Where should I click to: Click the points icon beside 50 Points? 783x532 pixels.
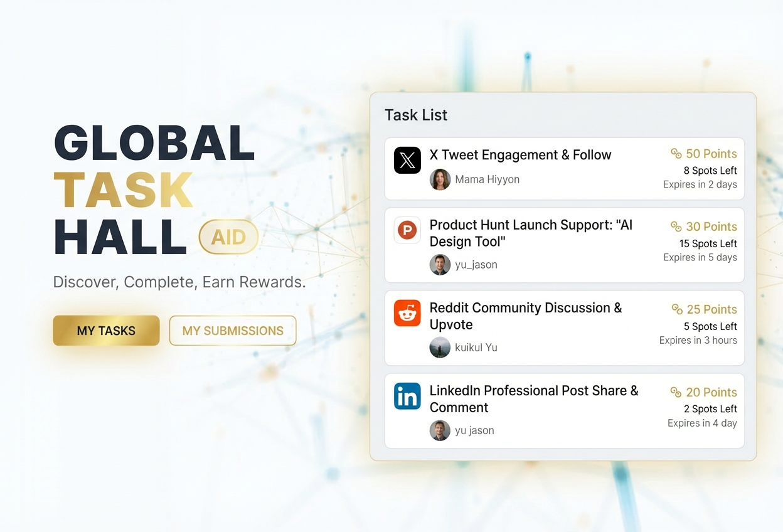(x=676, y=154)
